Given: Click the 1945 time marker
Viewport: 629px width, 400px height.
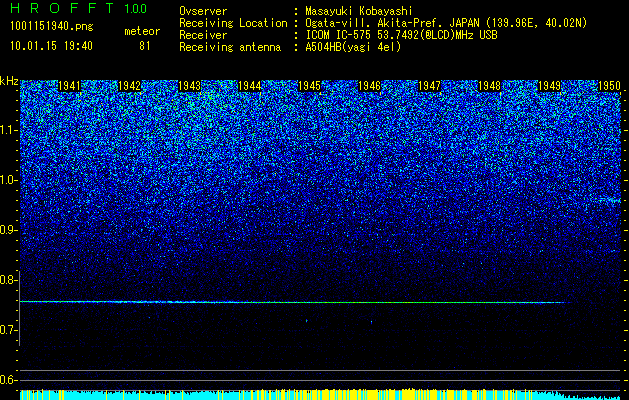Looking at the screenshot, I should coord(309,86).
